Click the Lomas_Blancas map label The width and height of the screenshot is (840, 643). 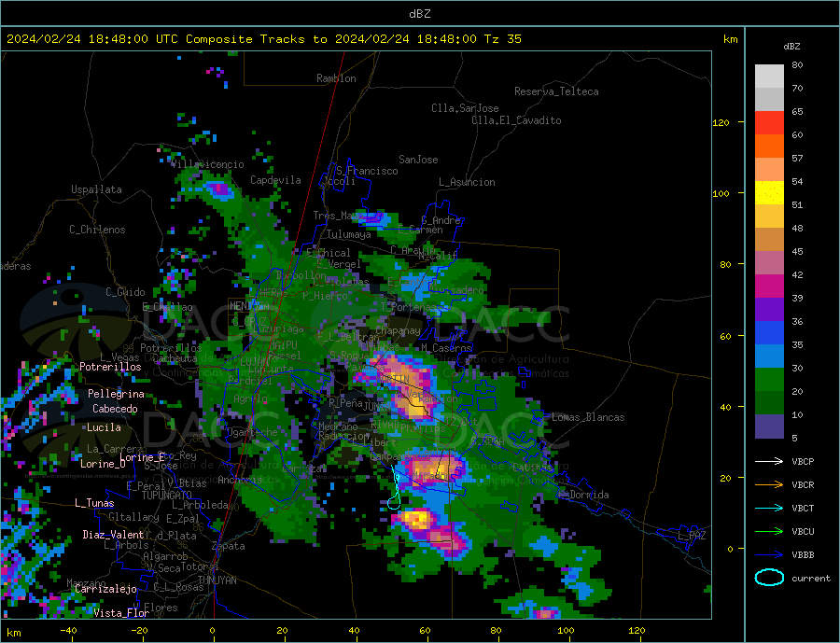(588, 417)
